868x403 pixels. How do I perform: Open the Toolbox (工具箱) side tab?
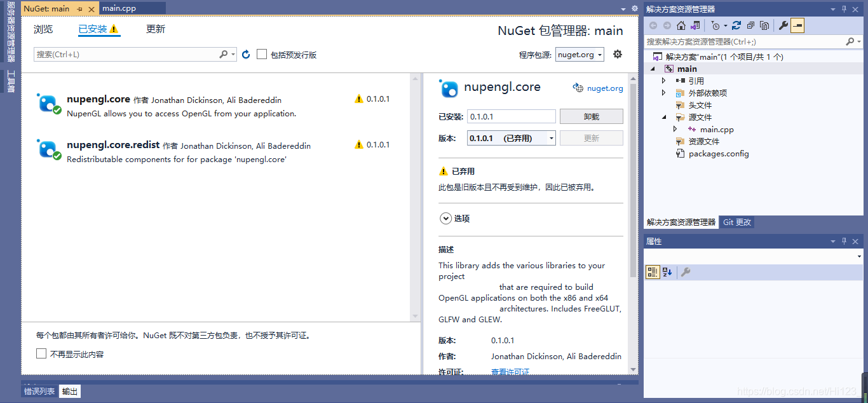click(11, 81)
